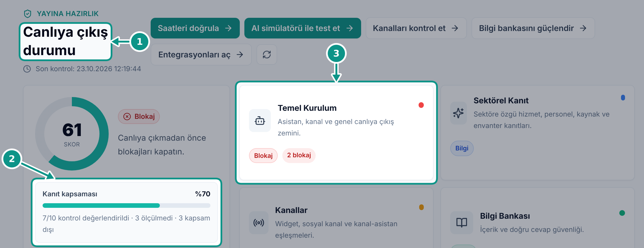Click the Saatleri doğrula button

click(195, 28)
